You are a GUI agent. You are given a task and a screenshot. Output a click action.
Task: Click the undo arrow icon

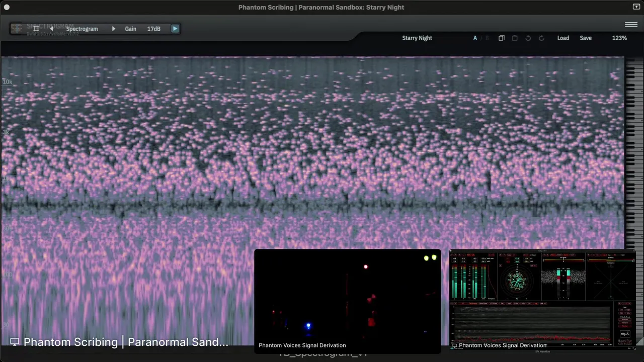pos(528,38)
